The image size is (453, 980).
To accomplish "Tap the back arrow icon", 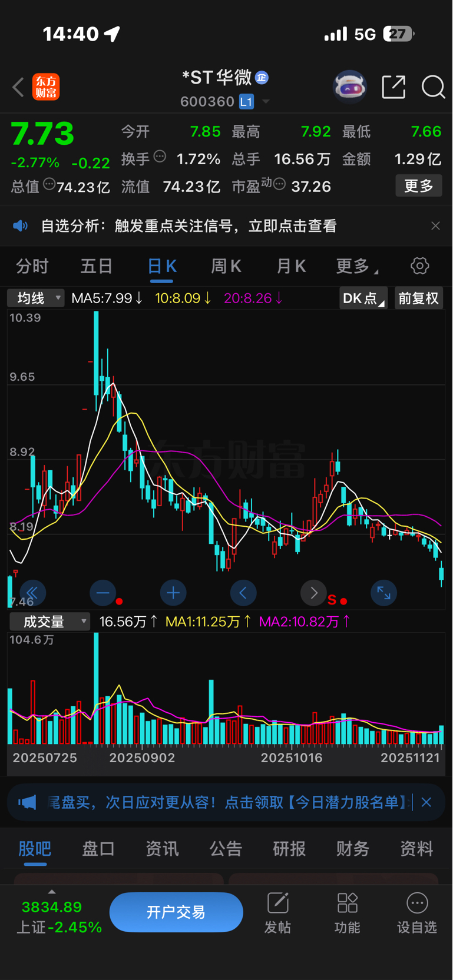I will [x=18, y=87].
